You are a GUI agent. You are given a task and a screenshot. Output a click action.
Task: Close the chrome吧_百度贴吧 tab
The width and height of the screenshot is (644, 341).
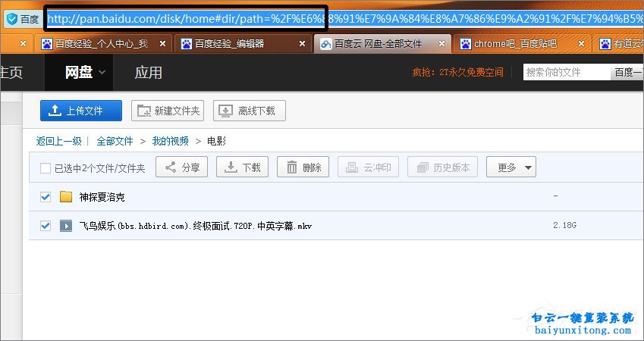(x=581, y=43)
